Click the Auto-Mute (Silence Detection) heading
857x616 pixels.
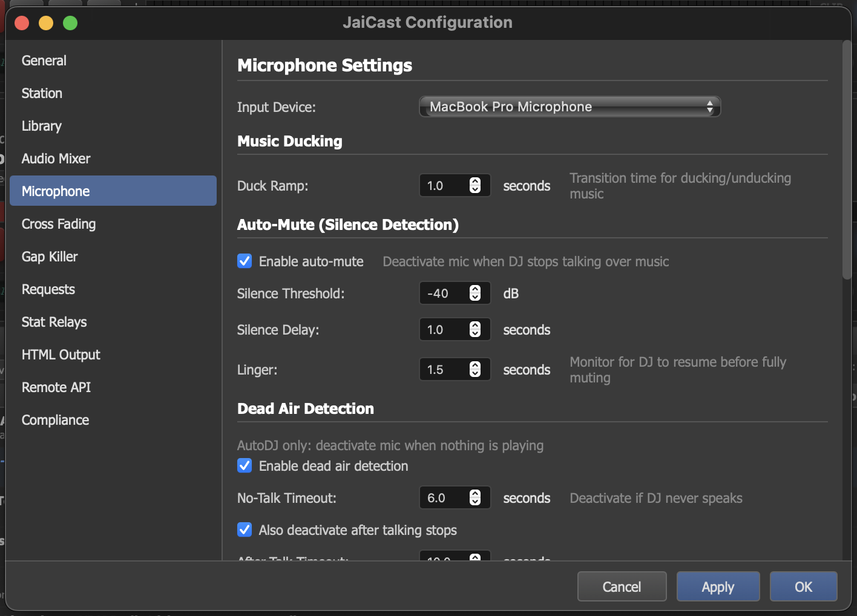point(348,224)
